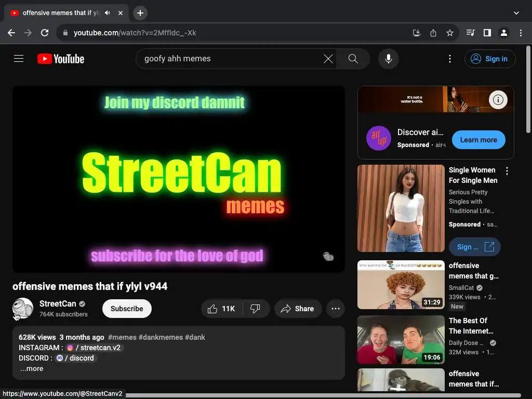This screenshot has height=399, width=532.
Task: Open media control icon in toolbar
Action: [x=471, y=33]
